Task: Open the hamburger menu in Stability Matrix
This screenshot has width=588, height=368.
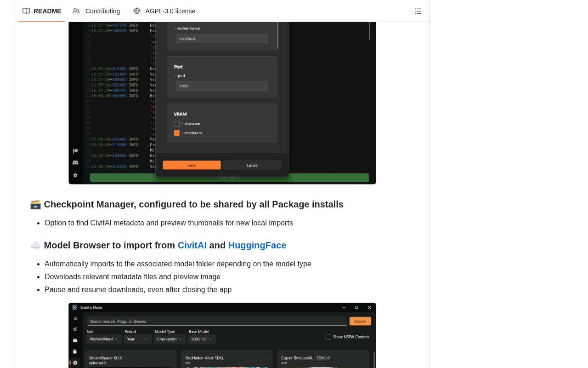Action: click(75, 318)
